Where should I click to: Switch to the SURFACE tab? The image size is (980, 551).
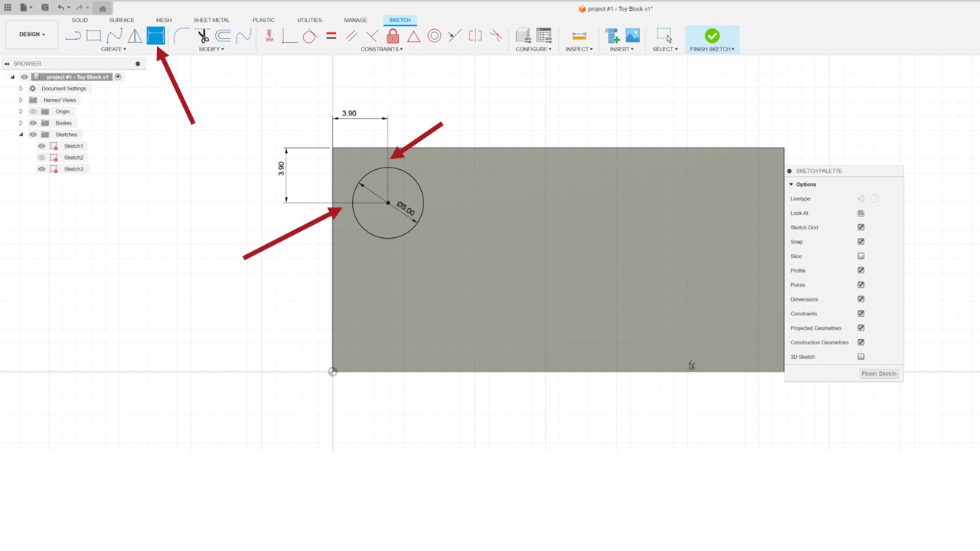tap(122, 20)
